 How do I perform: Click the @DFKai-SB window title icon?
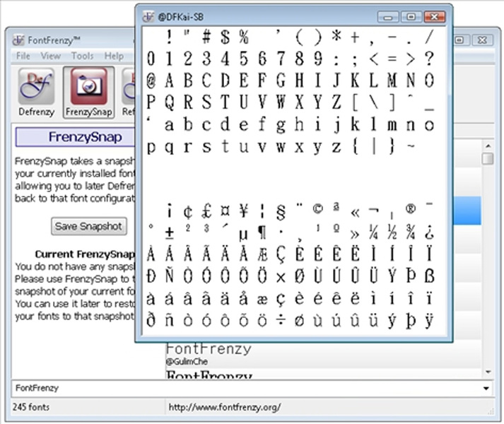tap(148, 16)
